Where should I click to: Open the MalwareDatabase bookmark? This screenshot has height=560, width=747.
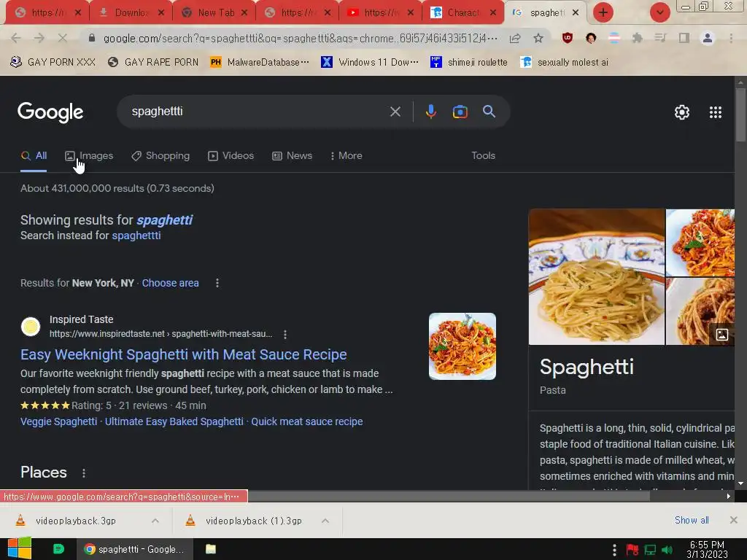[x=260, y=63]
